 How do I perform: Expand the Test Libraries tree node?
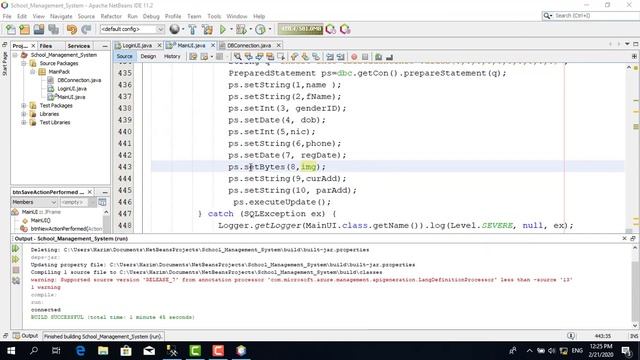[x=24, y=122]
